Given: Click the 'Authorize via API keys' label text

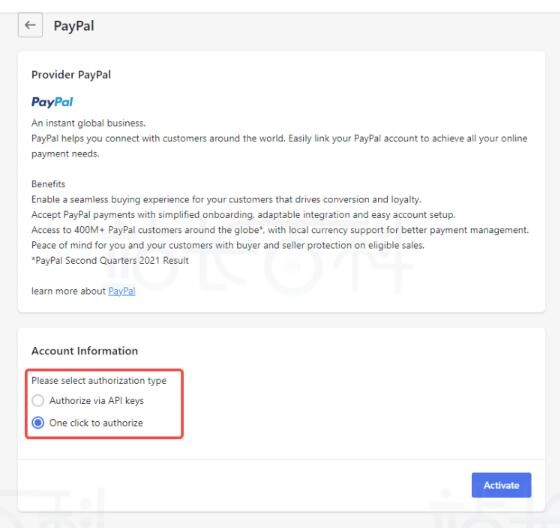Looking at the screenshot, I should (96, 401).
